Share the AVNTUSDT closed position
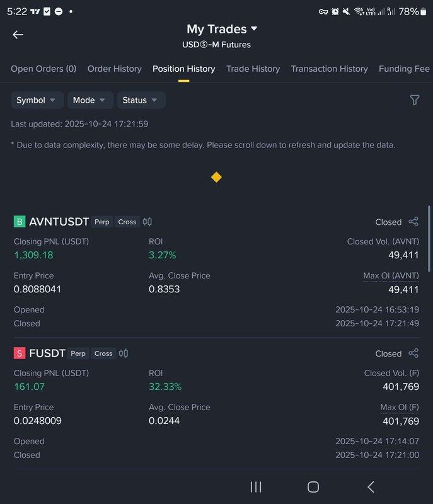This screenshot has width=433, height=504. coord(413,222)
